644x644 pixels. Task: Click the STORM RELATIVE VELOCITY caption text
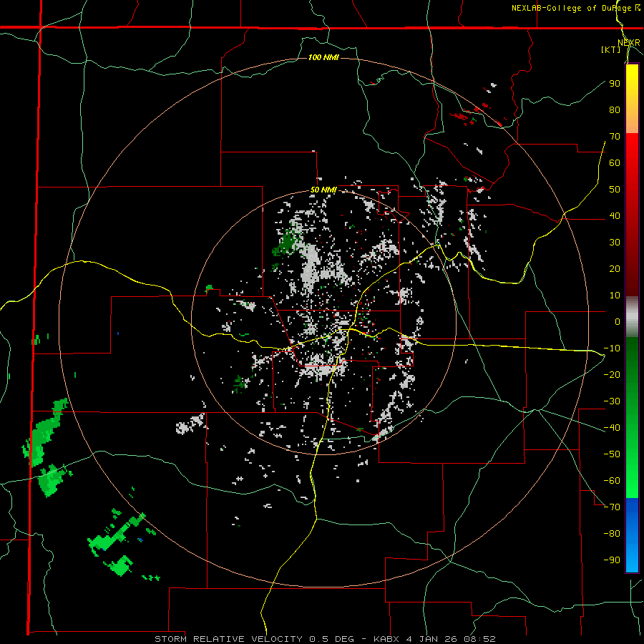pos(229,639)
